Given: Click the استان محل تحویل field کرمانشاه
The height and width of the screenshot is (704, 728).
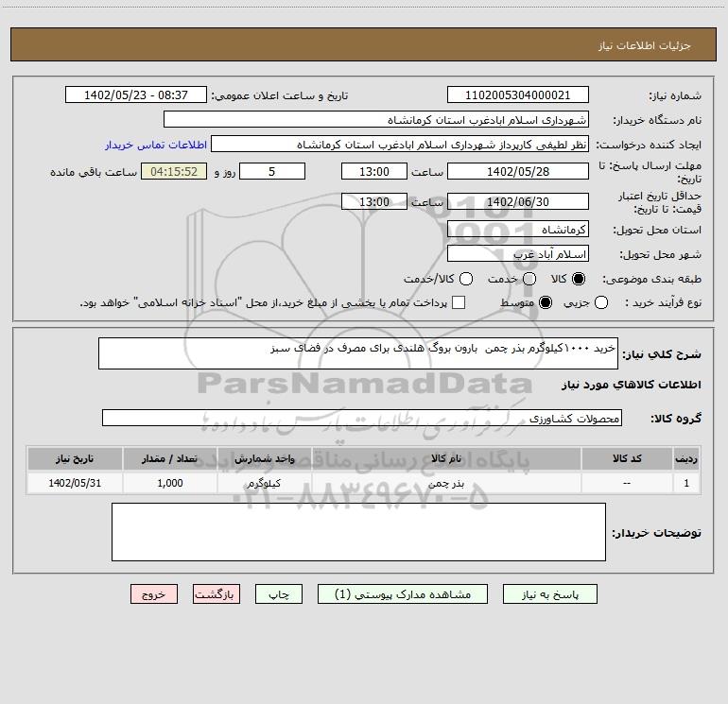Looking at the screenshot, I should 518,230.
